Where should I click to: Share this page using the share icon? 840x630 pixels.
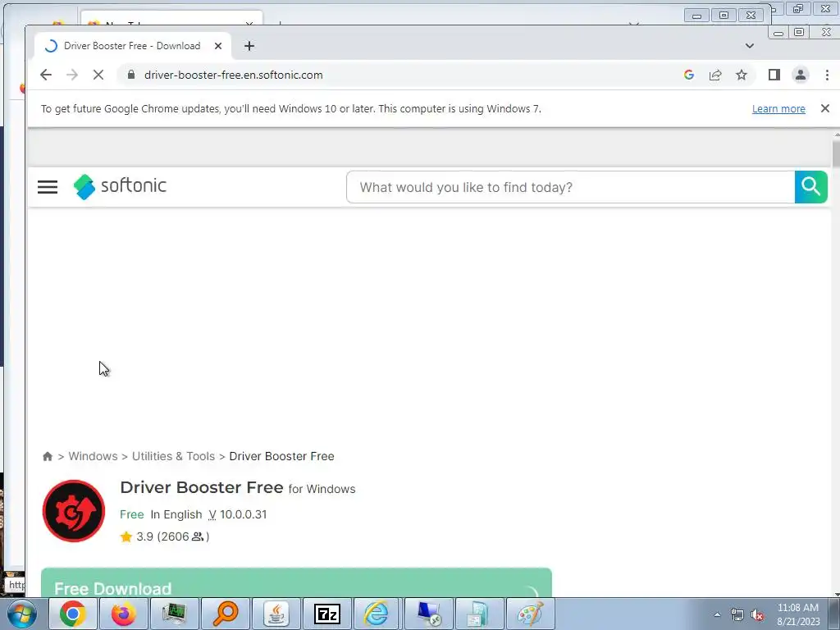click(x=715, y=75)
